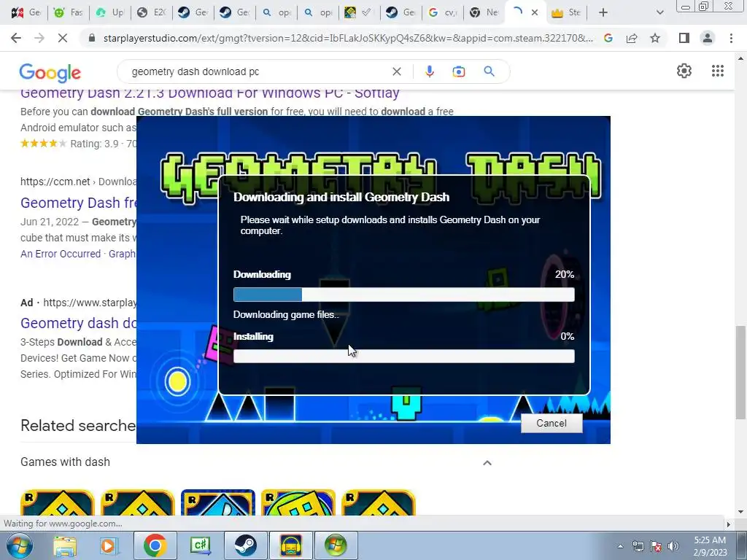Click the address bar URL
The height and width of the screenshot is (560, 747).
click(348, 38)
